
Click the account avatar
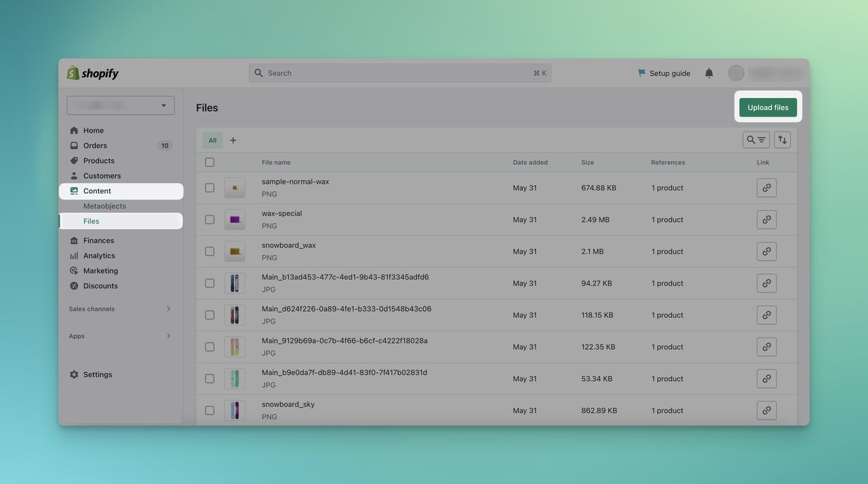coord(736,73)
